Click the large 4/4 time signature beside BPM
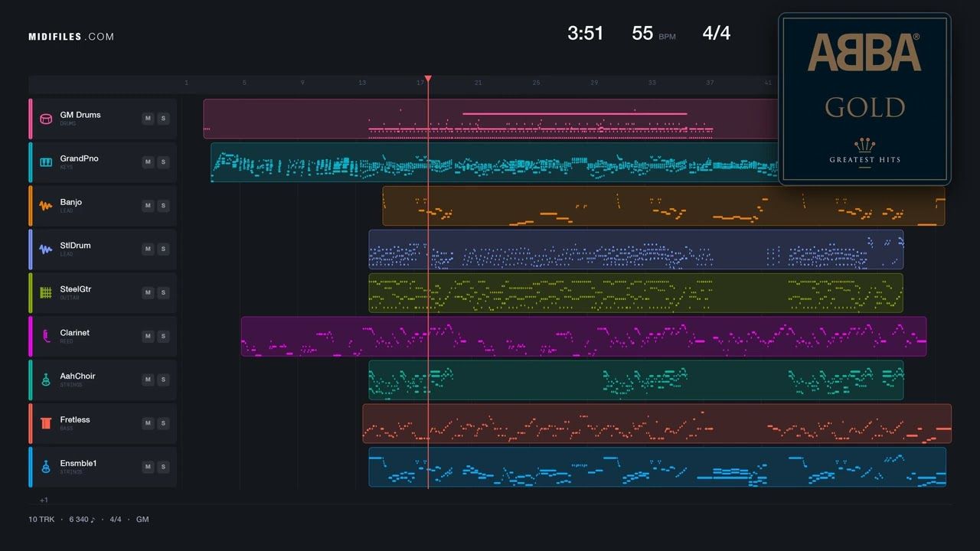 (x=717, y=33)
